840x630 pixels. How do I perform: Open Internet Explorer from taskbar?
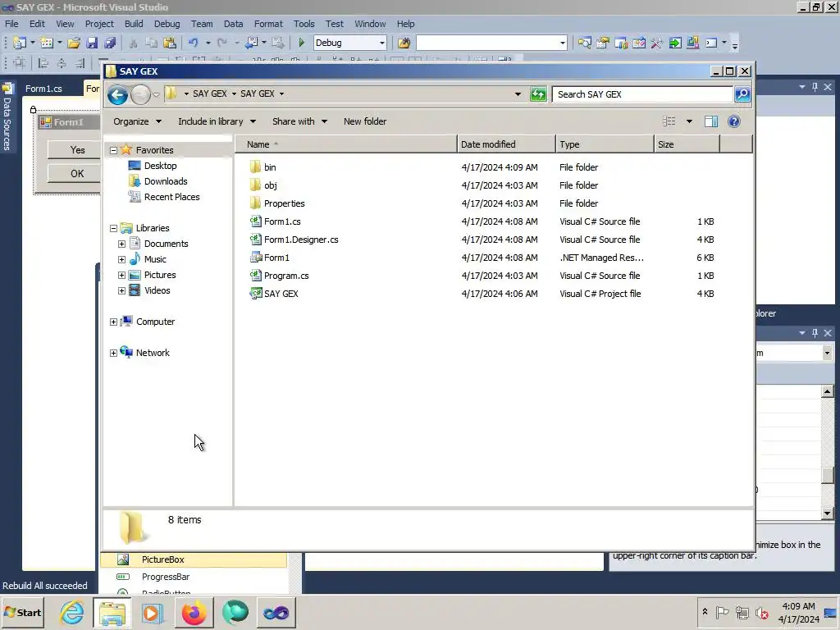point(71,612)
